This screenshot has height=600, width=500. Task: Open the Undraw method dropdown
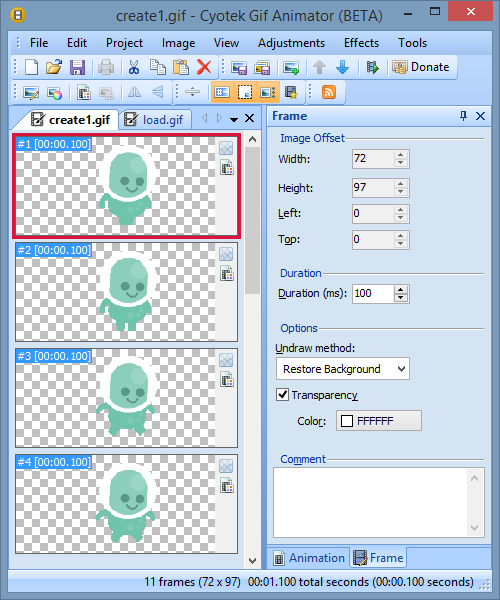tap(343, 369)
